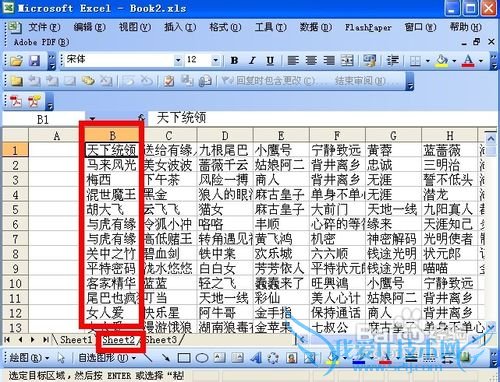Viewport: 500px width, 382px height.
Task: Click the Select Objects arrow pointer icon
Action: click(x=61, y=358)
